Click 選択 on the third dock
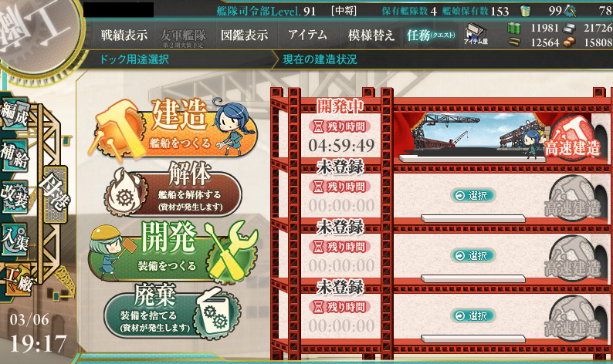Viewport: 613px width, 364px height. [x=473, y=255]
